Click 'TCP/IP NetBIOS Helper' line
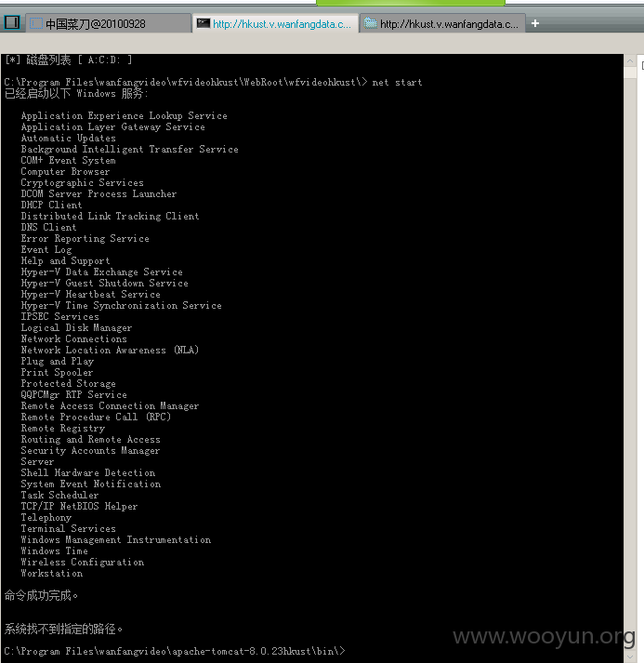The height and width of the screenshot is (663, 644). click(x=79, y=507)
